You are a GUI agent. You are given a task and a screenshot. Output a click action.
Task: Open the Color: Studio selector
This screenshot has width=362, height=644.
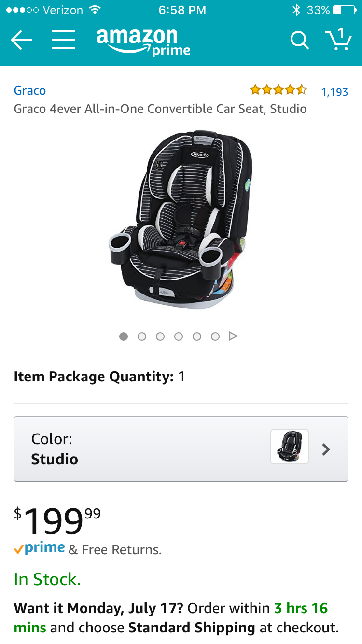click(x=181, y=449)
